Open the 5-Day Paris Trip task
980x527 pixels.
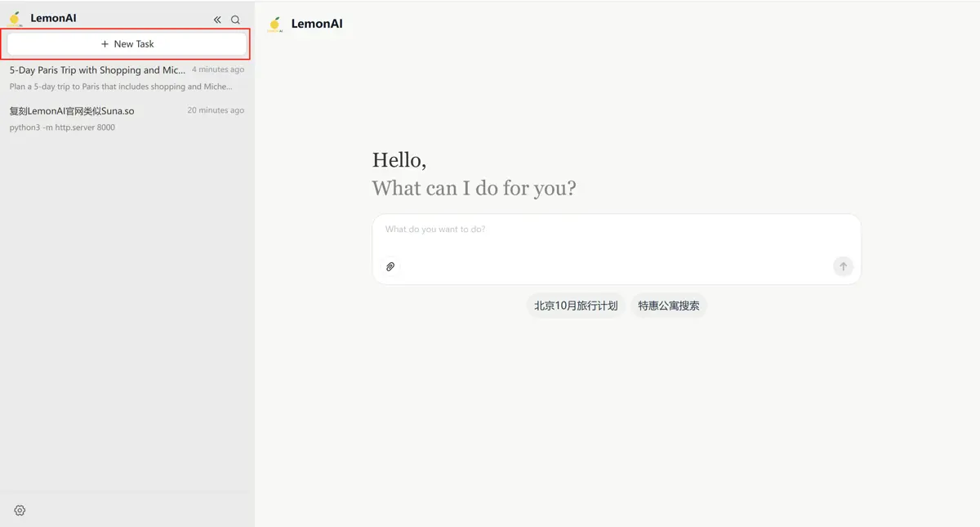[97, 70]
